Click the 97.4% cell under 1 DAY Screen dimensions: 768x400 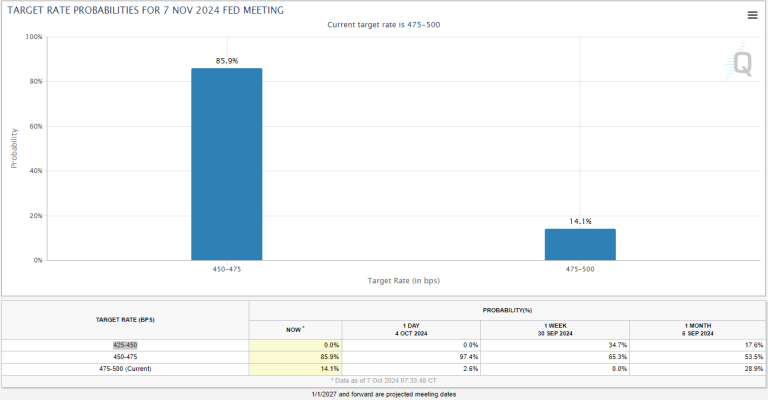(411, 357)
